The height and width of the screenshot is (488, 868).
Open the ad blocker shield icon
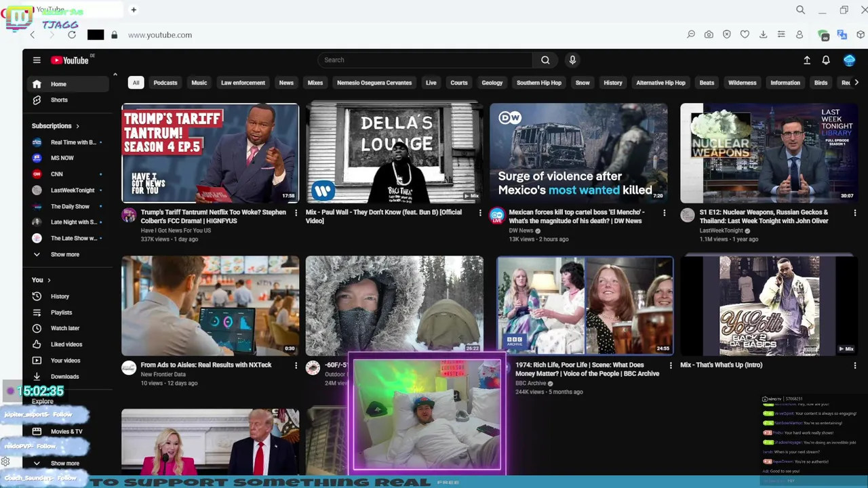727,35
